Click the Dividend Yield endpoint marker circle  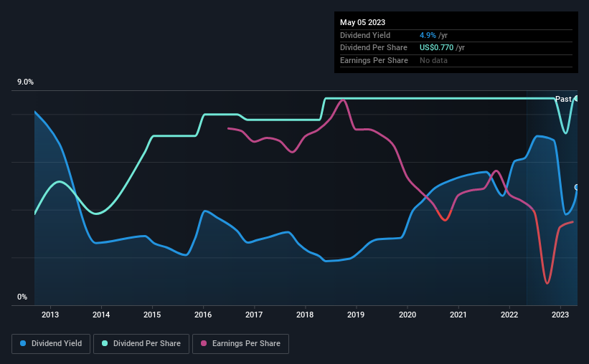[x=577, y=187]
